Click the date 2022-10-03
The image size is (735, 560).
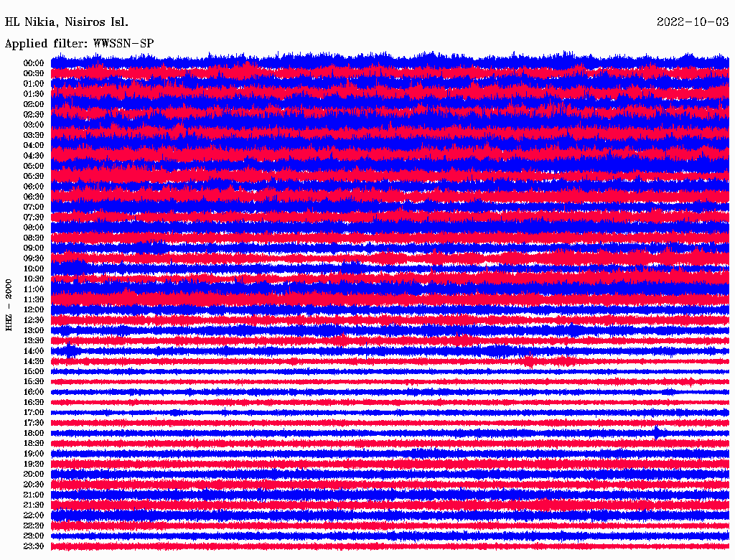click(x=692, y=22)
